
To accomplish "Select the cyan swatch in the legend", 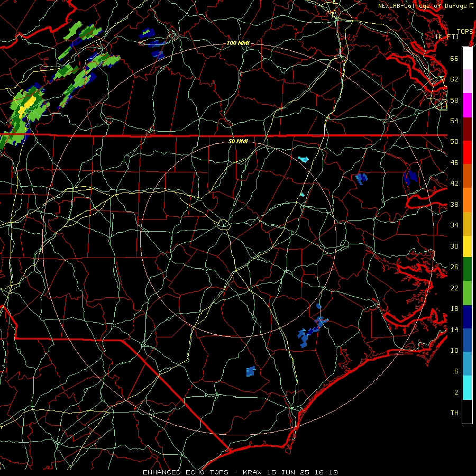I will click(x=467, y=388).
